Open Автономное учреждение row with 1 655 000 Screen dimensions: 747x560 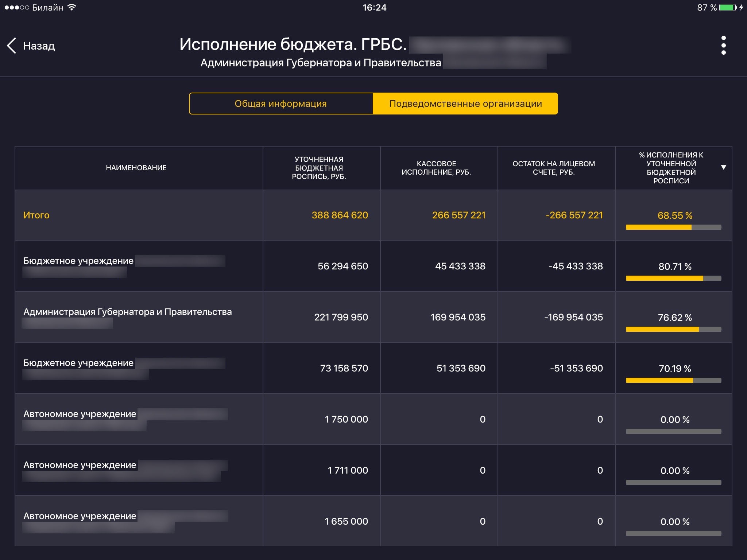[373, 521]
